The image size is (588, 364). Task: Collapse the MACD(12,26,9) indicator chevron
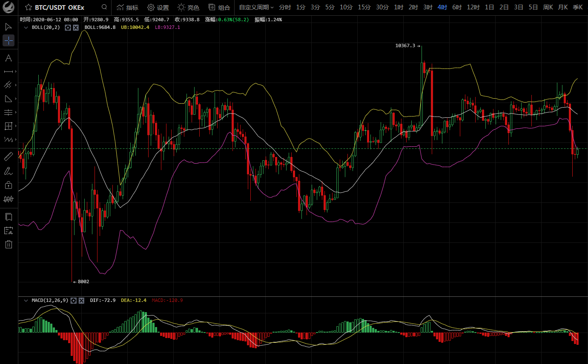coord(26,301)
